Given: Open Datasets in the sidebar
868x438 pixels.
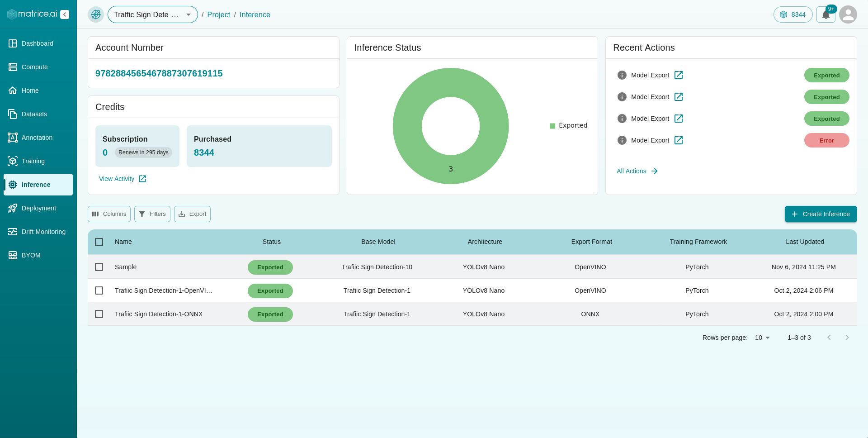Looking at the screenshot, I should pyautogui.click(x=38, y=114).
